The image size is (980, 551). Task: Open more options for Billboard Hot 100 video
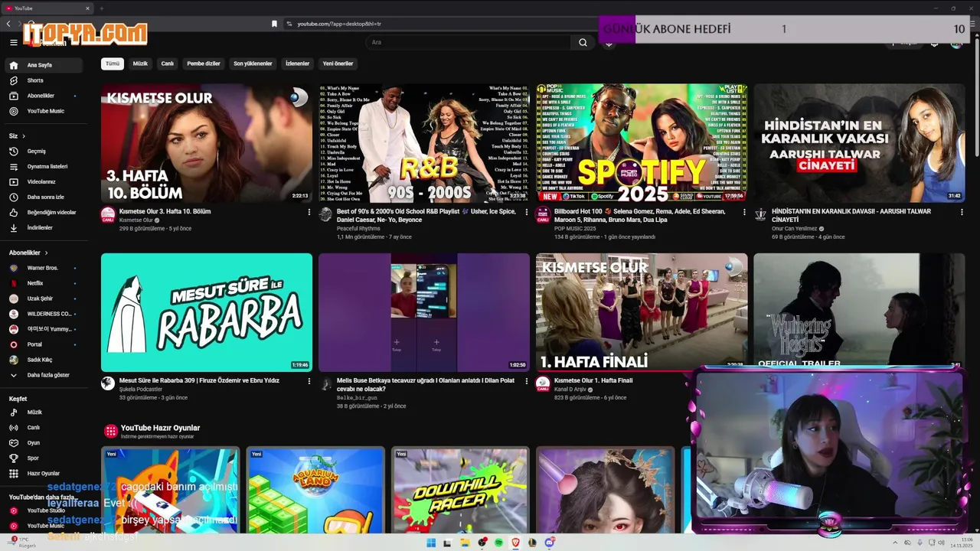tap(744, 212)
